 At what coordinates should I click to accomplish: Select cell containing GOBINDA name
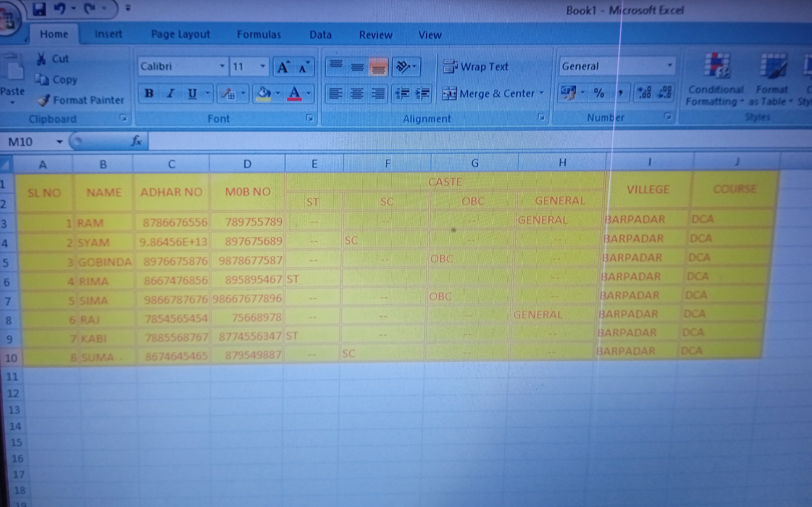pos(105,262)
